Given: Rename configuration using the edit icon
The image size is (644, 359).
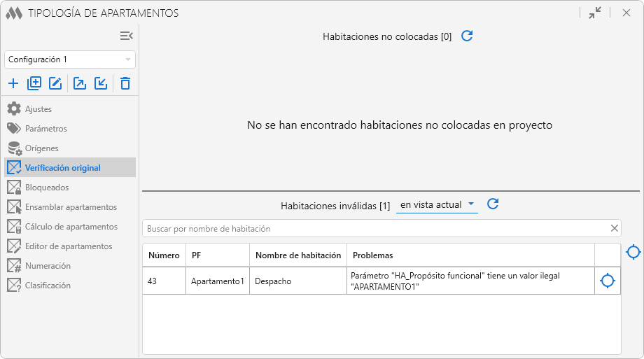Looking at the screenshot, I should coord(55,84).
